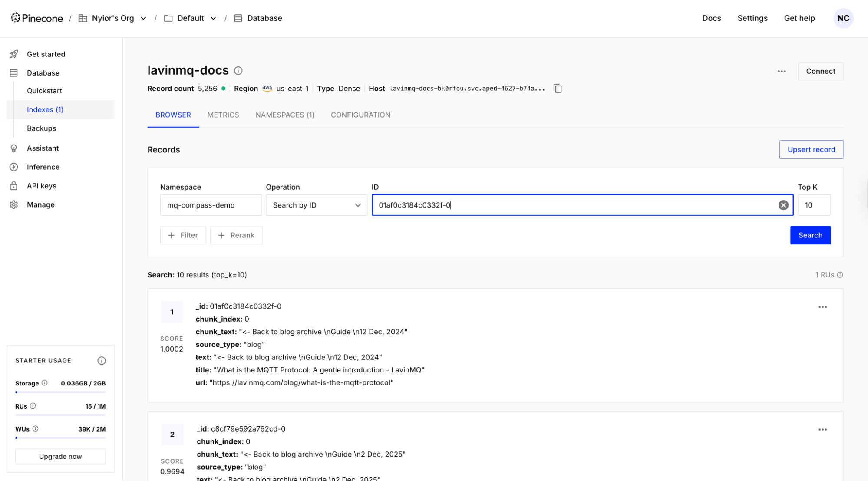Open Quickstart in the sidebar
Viewport: 868px width, 481px height.
pyautogui.click(x=44, y=91)
